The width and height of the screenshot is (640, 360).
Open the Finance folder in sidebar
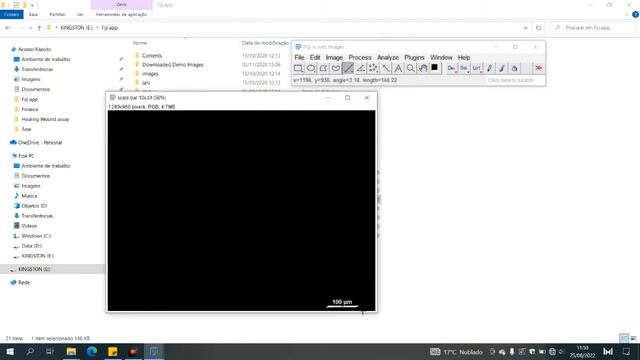pos(30,109)
